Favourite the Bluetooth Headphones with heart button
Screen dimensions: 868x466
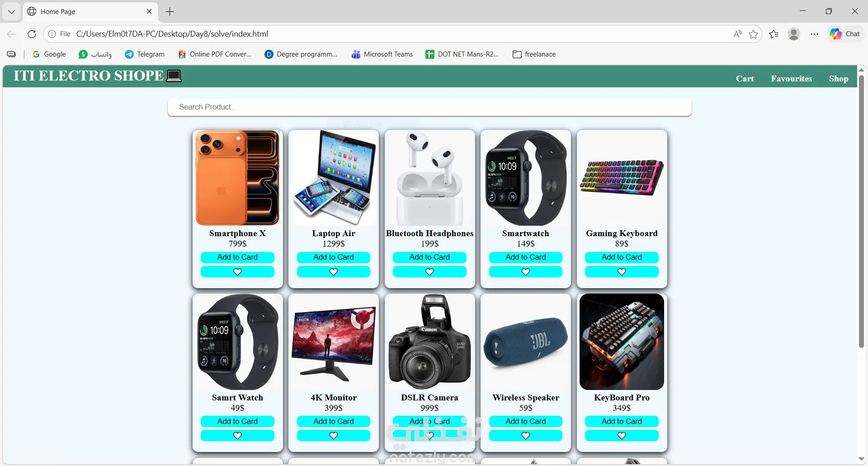[x=429, y=272]
